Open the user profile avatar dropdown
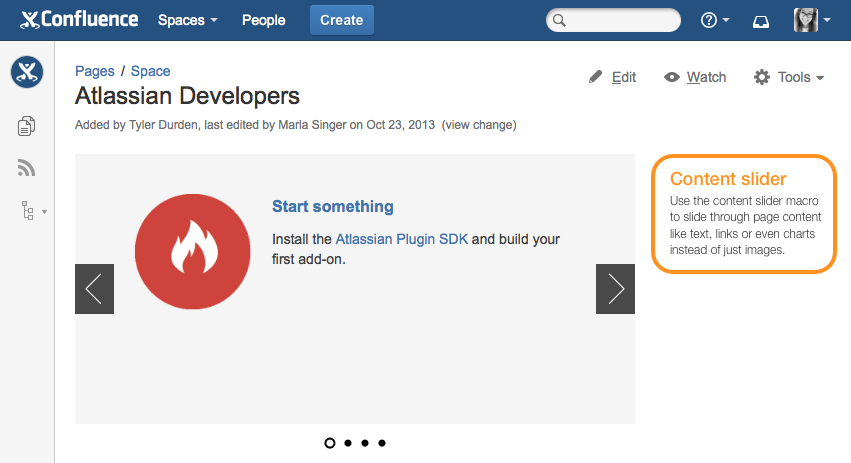 (x=811, y=20)
